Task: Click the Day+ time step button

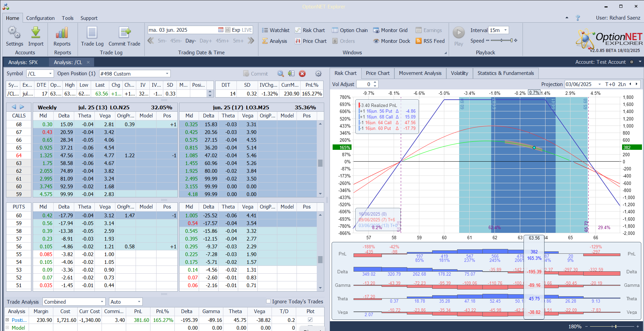Action: coord(206,41)
